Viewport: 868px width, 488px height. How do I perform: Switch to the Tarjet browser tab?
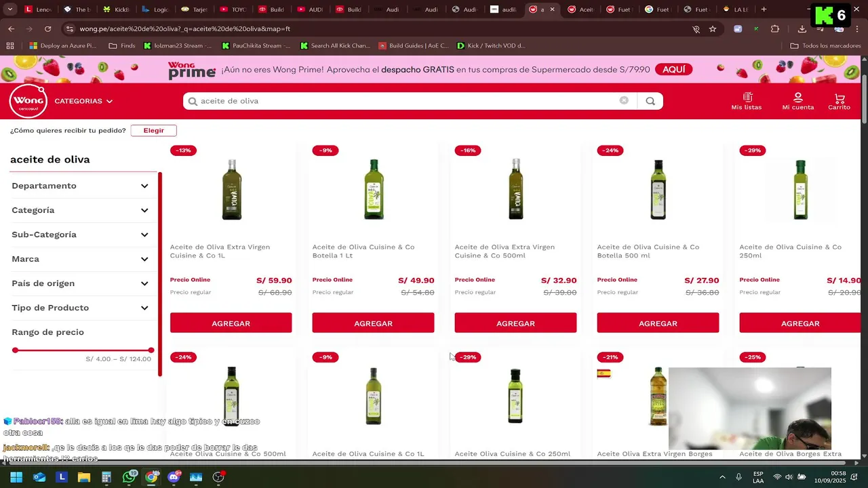194,9
